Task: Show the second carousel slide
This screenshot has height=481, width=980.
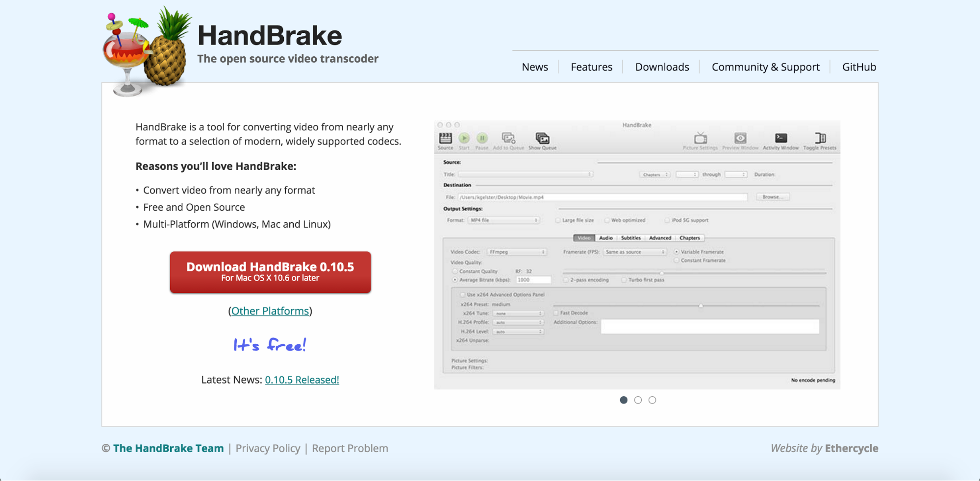Action: 638,400
